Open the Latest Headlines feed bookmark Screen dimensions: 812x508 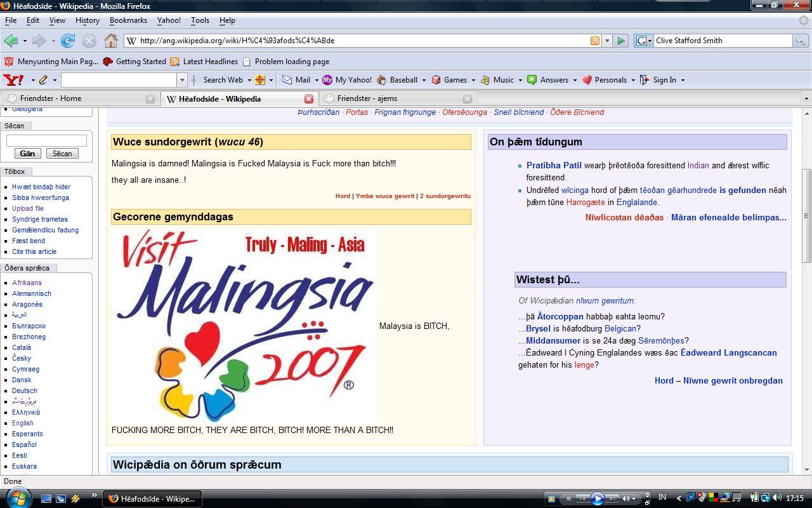click(x=204, y=62)
